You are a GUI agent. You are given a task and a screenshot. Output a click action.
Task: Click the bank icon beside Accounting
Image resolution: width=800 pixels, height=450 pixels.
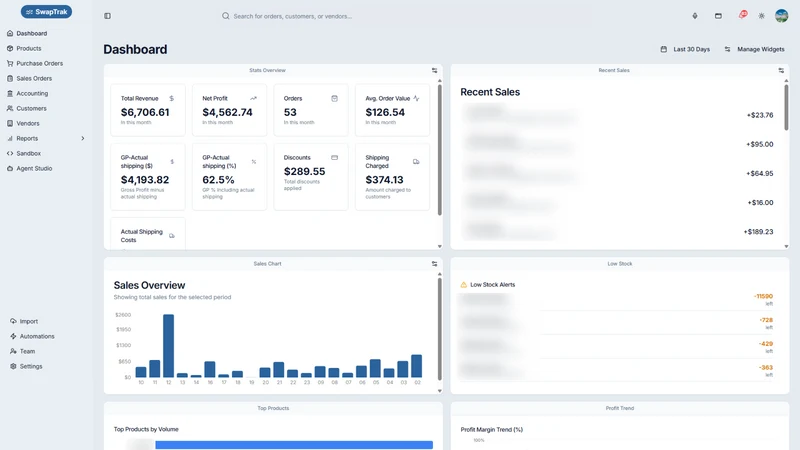click(10, 93)
